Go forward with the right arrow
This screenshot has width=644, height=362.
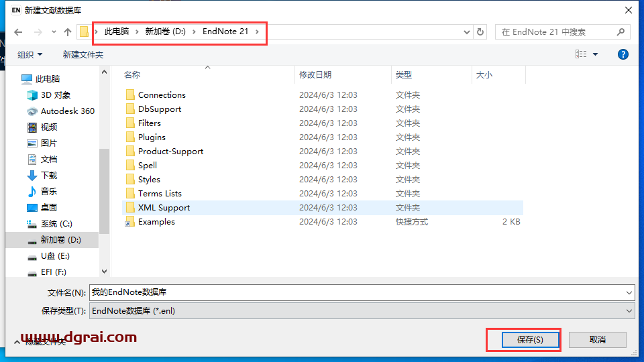click(38, 32)
